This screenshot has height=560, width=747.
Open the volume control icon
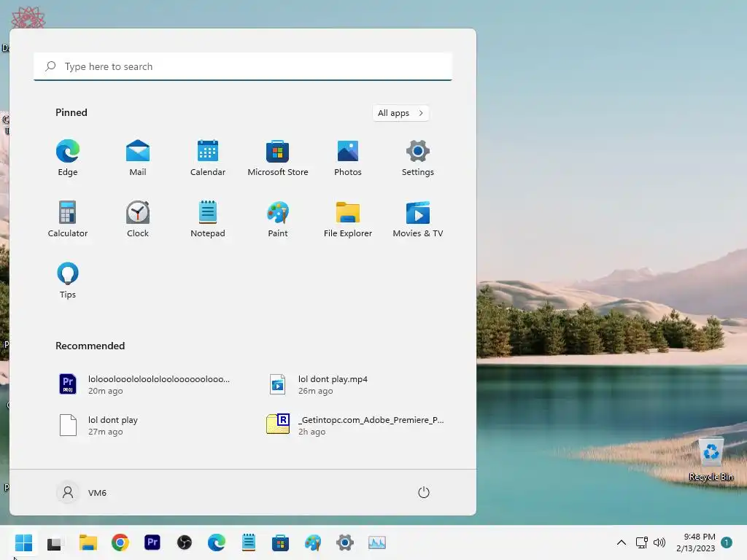(659, 542)
